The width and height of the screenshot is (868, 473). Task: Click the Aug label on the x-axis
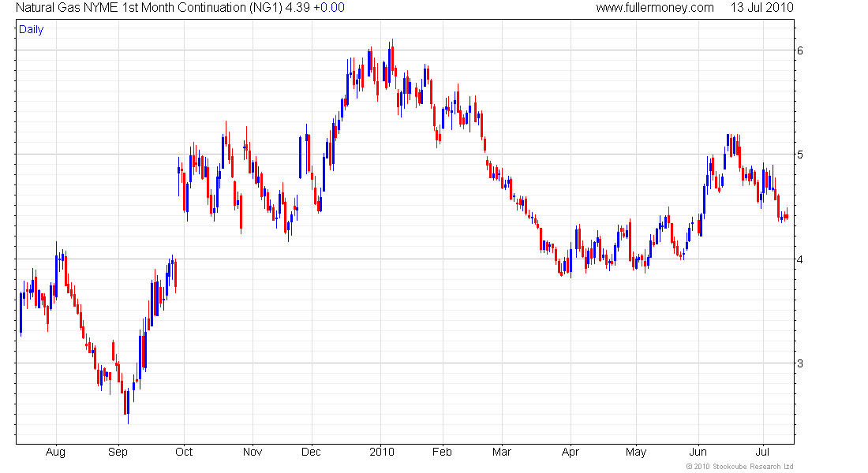click(x=55, y=452)
